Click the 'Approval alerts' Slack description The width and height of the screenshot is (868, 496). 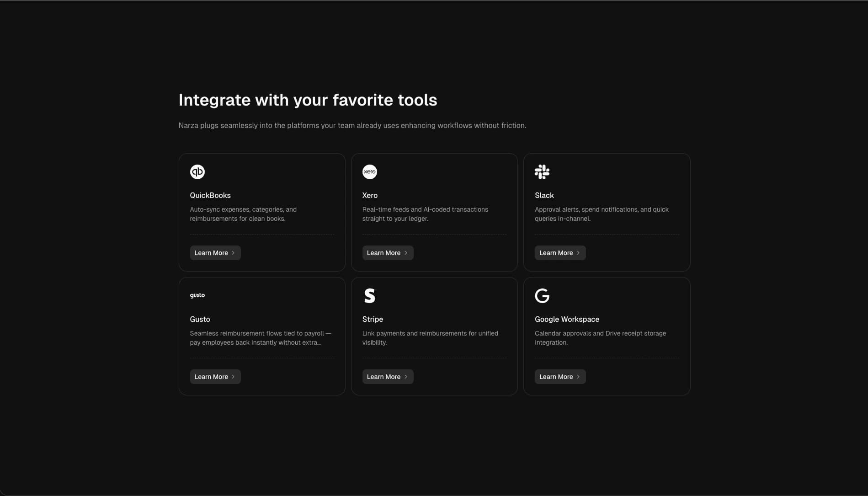[x=602, y=214]
